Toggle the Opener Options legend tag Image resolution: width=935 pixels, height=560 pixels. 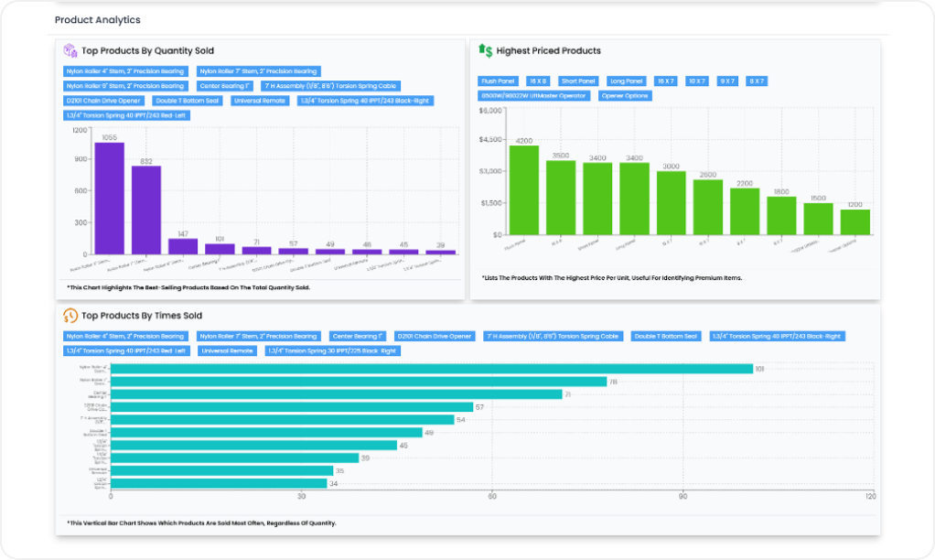(x=625, y=96)
